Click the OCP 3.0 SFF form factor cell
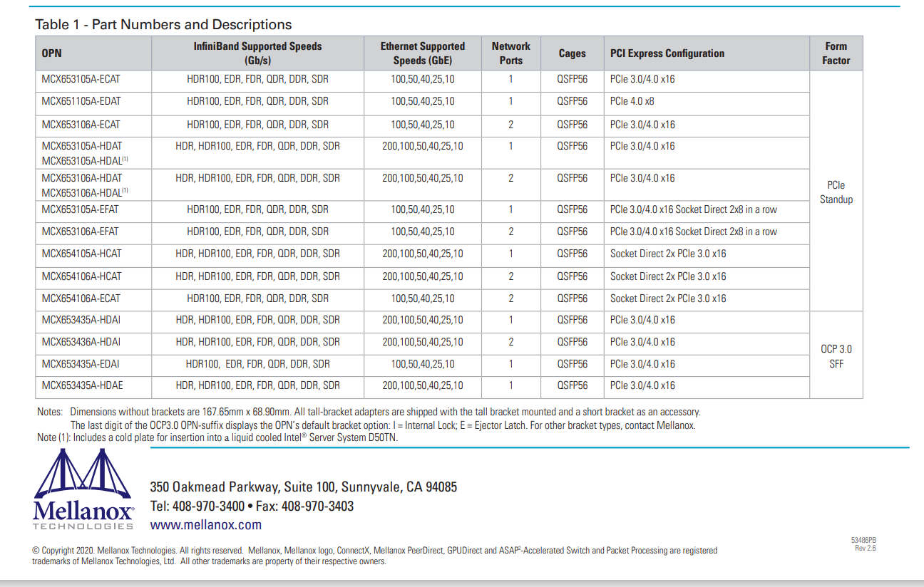This screenshot has width=924, height=587. click(836, 356)
